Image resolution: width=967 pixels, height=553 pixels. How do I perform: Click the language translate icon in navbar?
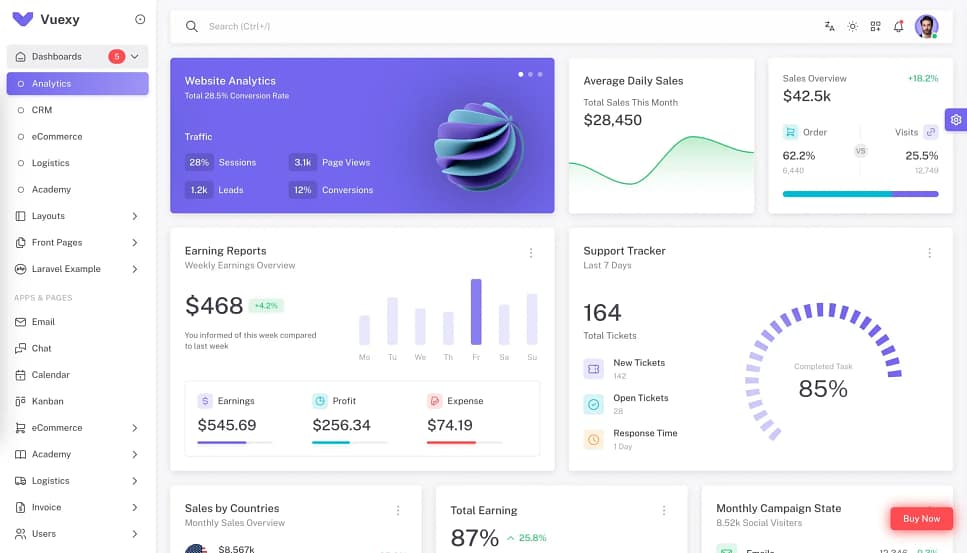point(829,26)
